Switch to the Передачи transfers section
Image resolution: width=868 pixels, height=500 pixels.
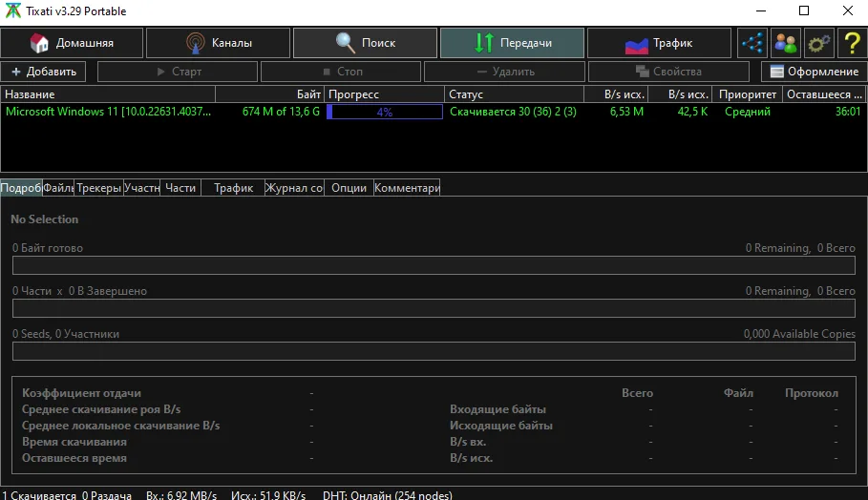512,43
